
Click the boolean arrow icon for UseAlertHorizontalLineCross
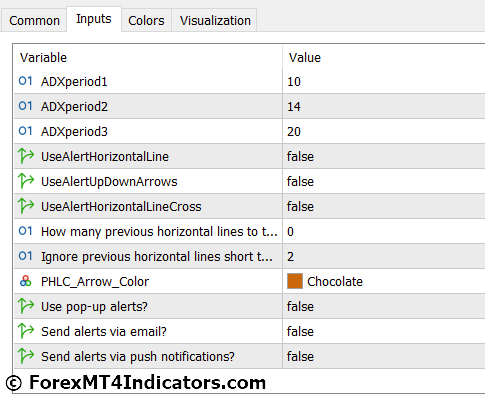[x=26, y=206]
